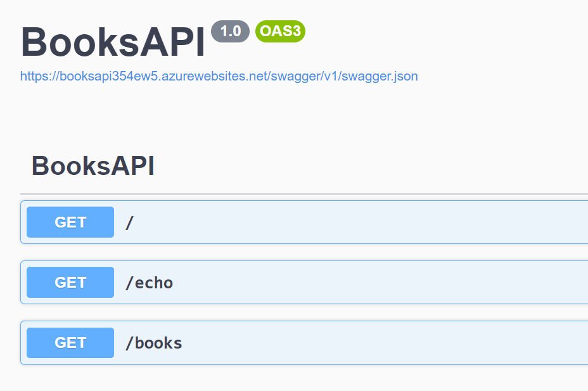Open the swagger.json specification link
Screen dimensions: 588x391
(x=219, y=76)
